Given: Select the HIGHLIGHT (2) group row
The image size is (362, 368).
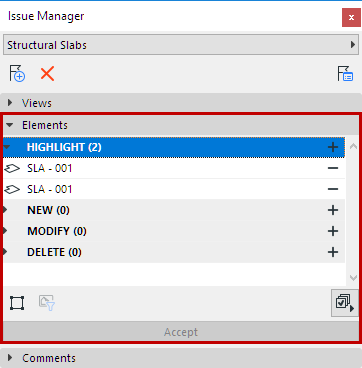Looking at the screenshot, I should 174,147.
